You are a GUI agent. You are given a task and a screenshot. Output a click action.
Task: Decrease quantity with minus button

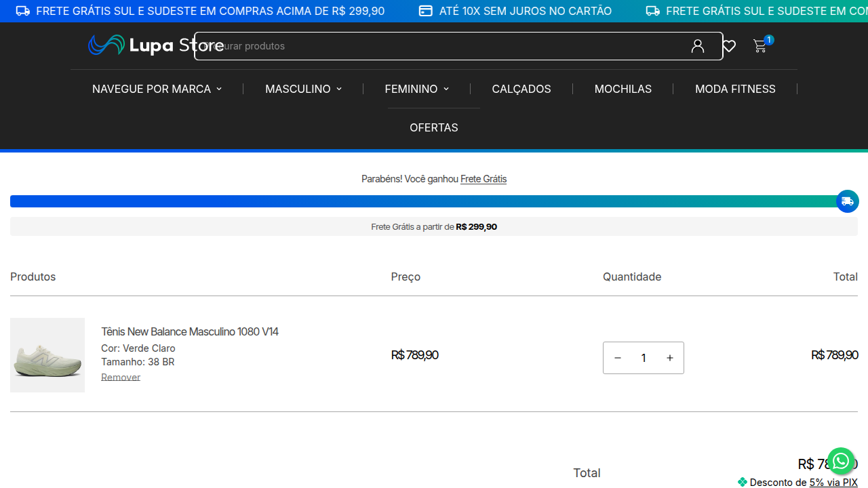click(618, 358)
